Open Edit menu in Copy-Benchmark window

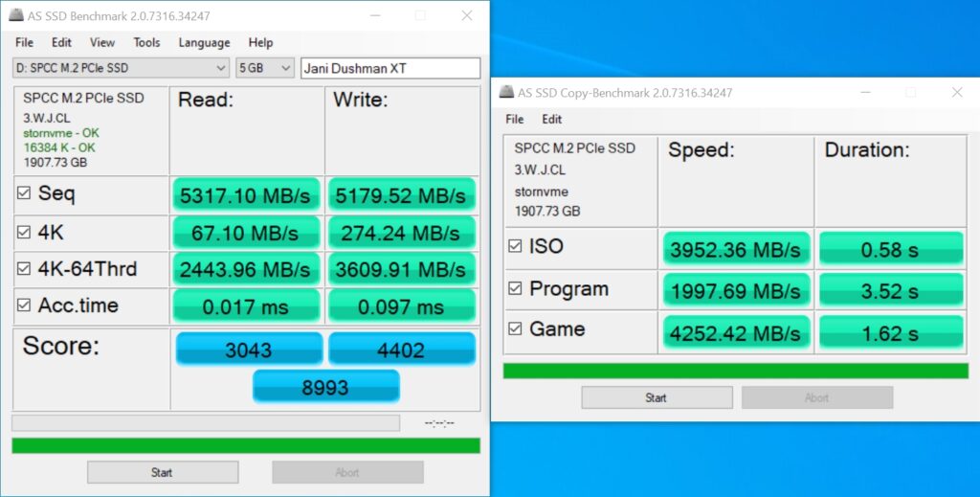(x=551, y=120)
